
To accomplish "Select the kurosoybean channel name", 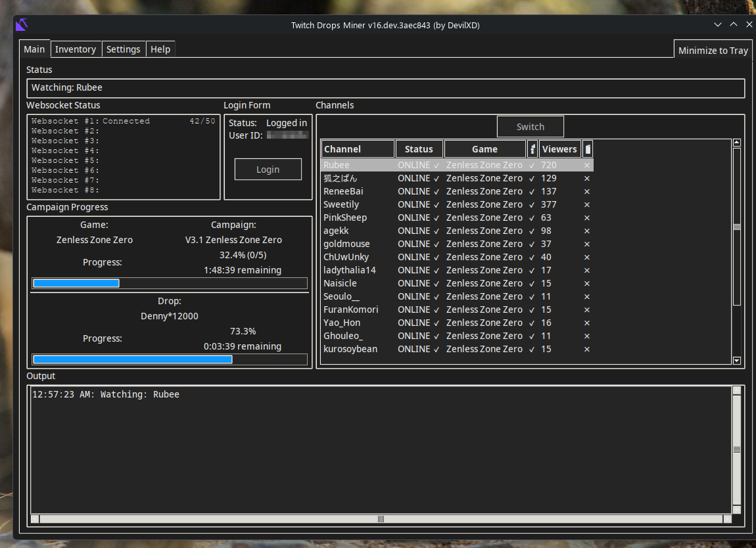I will (350, 349).
